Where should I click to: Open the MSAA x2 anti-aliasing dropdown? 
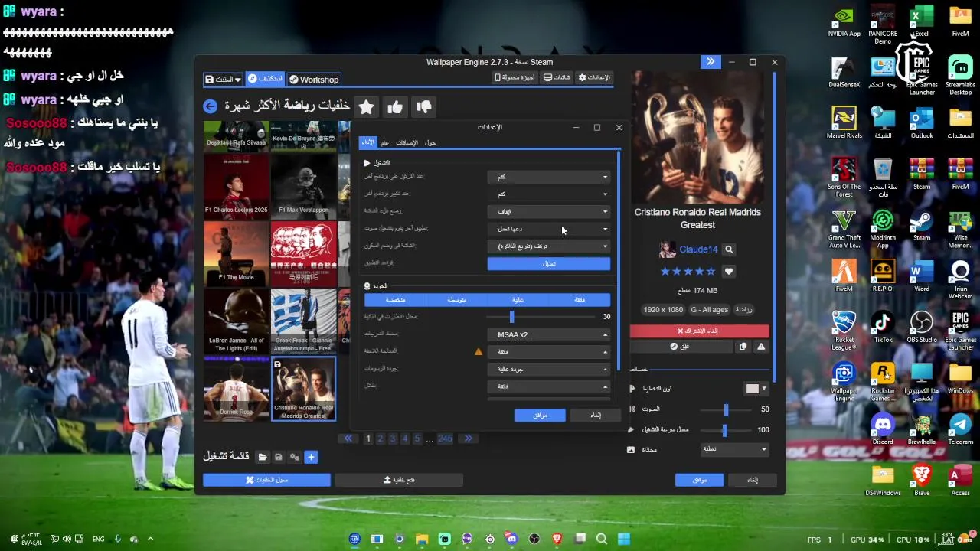(x=549, y=335)
